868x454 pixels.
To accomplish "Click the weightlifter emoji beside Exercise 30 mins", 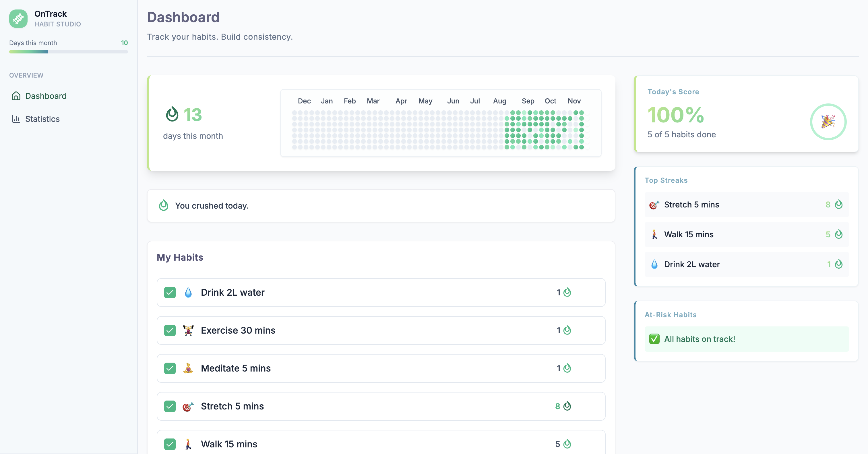I will pyautogui.click(x=188, y=330).
